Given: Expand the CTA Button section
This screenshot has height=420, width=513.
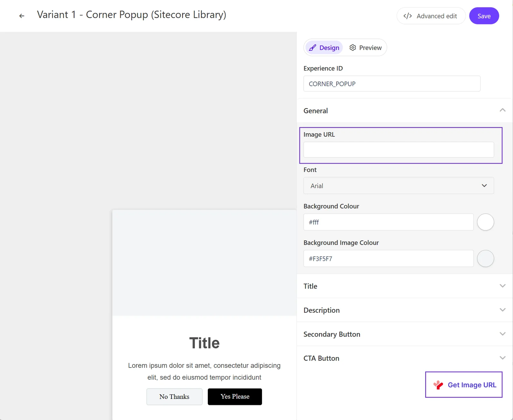Looking at the screenshot, I should (404, 358).
